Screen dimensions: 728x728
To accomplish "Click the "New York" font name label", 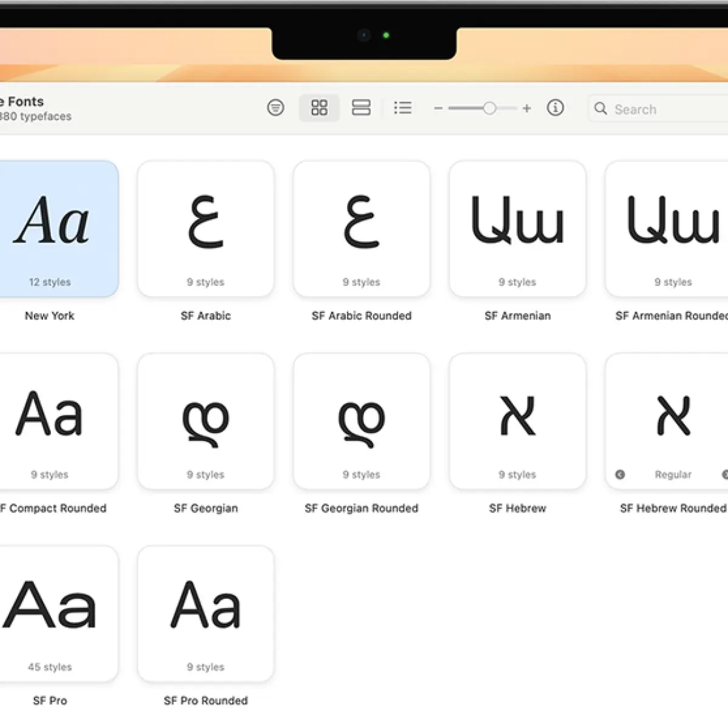I will click(x=50, y=315).
